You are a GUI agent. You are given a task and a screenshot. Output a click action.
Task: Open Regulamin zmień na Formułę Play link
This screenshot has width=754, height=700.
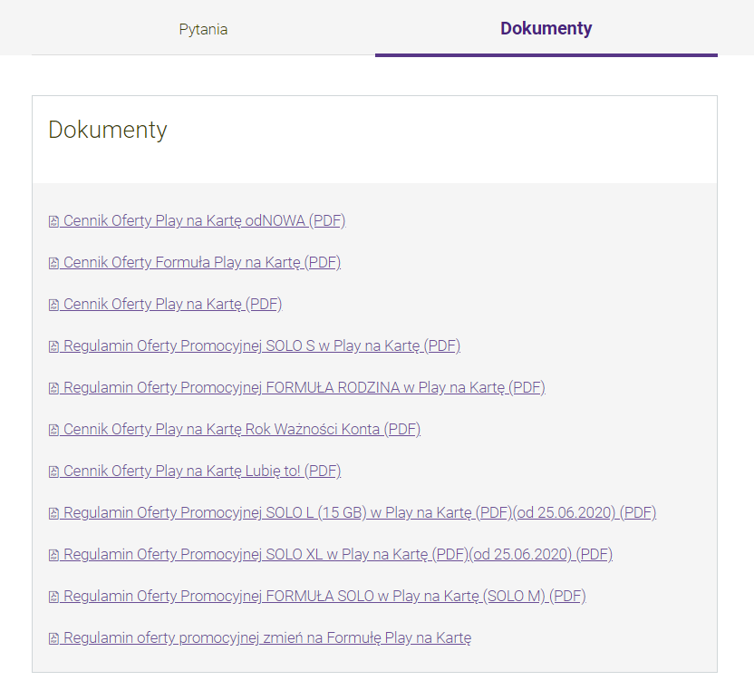tap(266, 637)
